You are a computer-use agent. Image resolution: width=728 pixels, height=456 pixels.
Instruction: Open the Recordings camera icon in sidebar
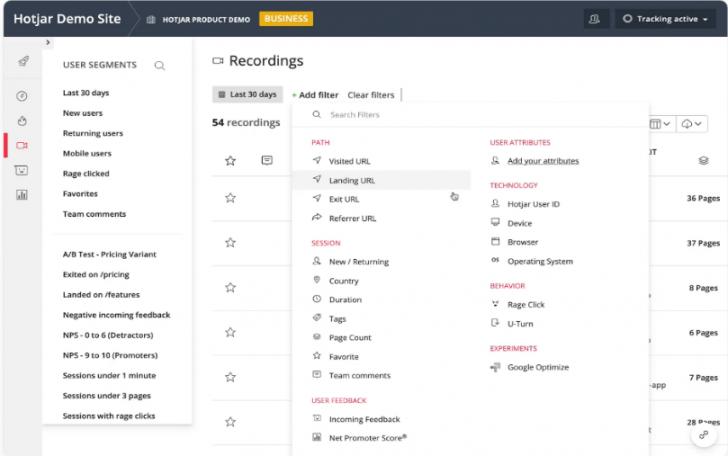tap(22, 145)
